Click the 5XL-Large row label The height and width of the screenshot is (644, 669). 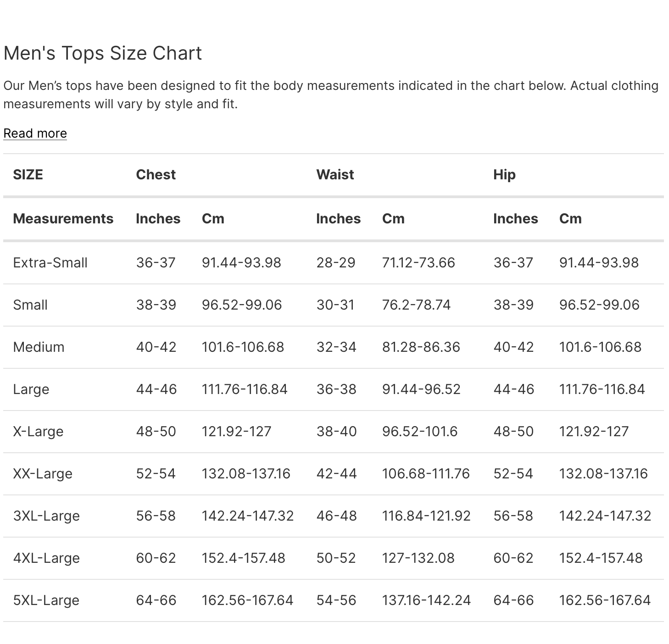point(46,600)
